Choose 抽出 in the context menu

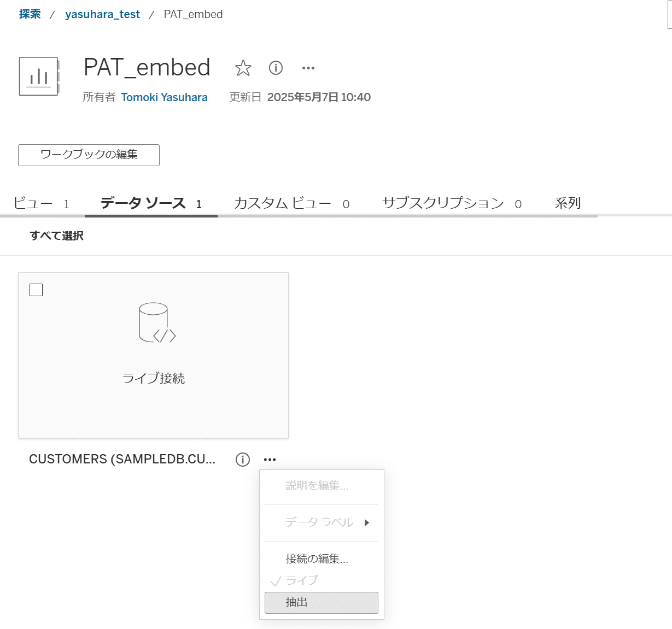(322, 602)
